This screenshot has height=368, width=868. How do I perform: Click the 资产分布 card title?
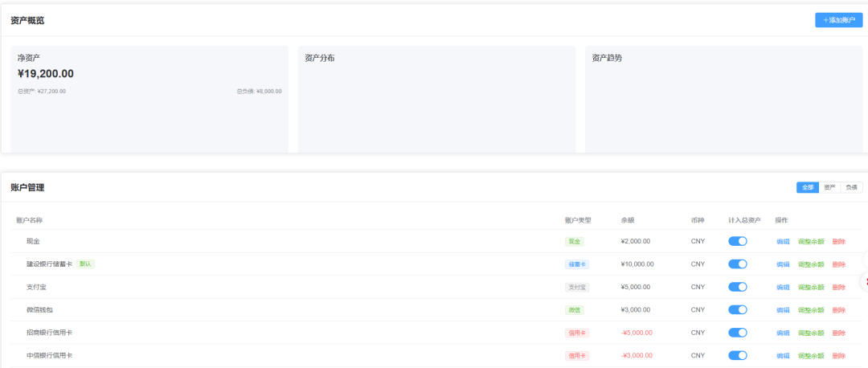coord(319,58)
